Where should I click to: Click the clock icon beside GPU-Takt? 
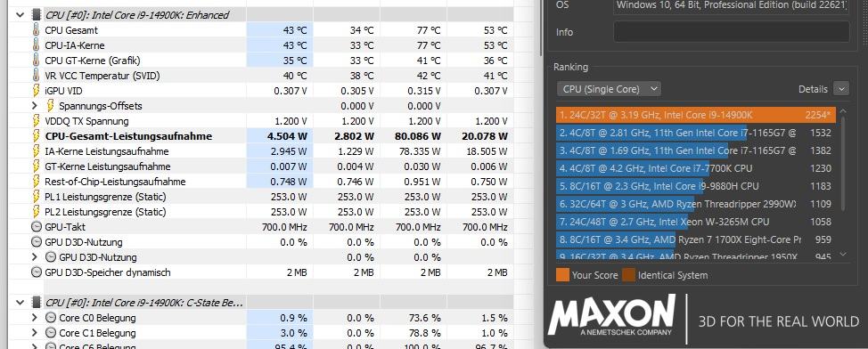pyautogui.click(x=37, y=227)
